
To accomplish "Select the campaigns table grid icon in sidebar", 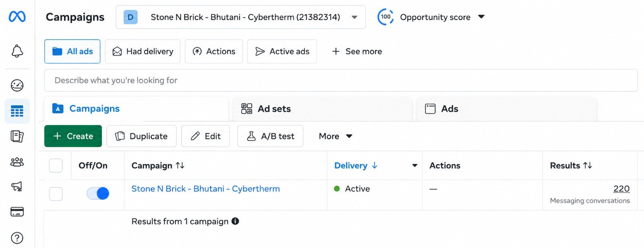I will pyautogui.click(x=17, y=111).
